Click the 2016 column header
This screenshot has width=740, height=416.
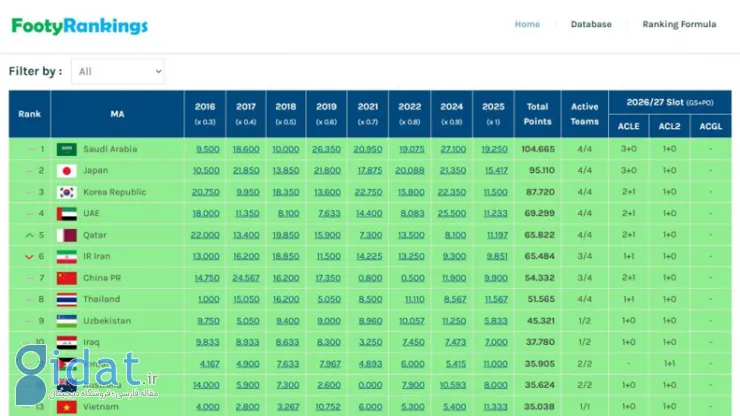coord(205,114)
